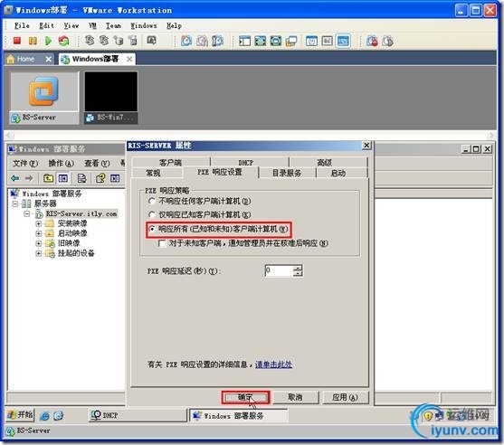
Task: Open the VMware File menu
Action: pos(22,25)
